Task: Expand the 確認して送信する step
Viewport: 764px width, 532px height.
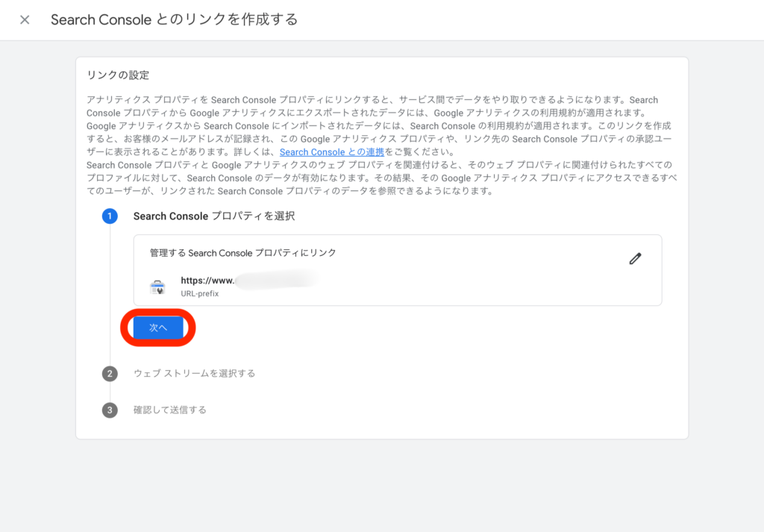Action: click(x=170, y=410)
